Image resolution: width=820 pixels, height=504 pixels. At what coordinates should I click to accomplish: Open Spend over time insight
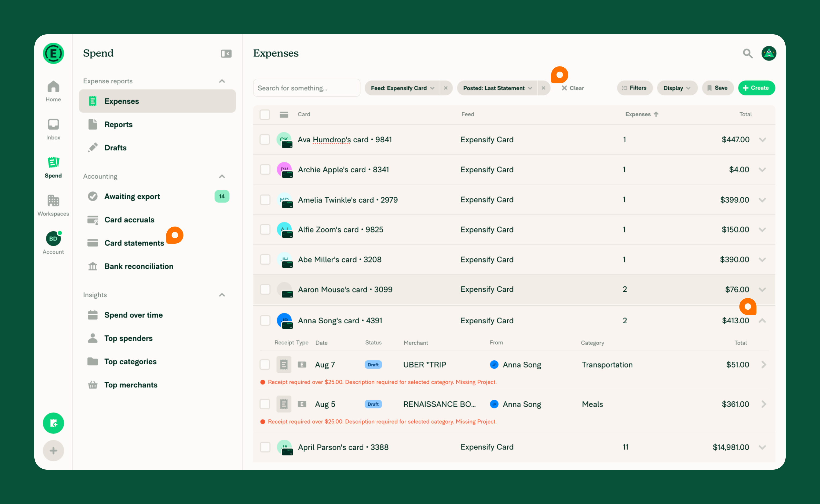coord(157,315)
